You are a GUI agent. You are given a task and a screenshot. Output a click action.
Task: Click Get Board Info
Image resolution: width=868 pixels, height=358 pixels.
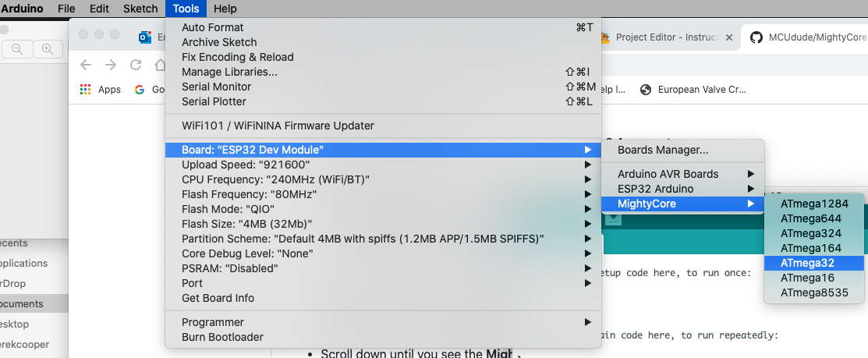(x=383, y=298)
